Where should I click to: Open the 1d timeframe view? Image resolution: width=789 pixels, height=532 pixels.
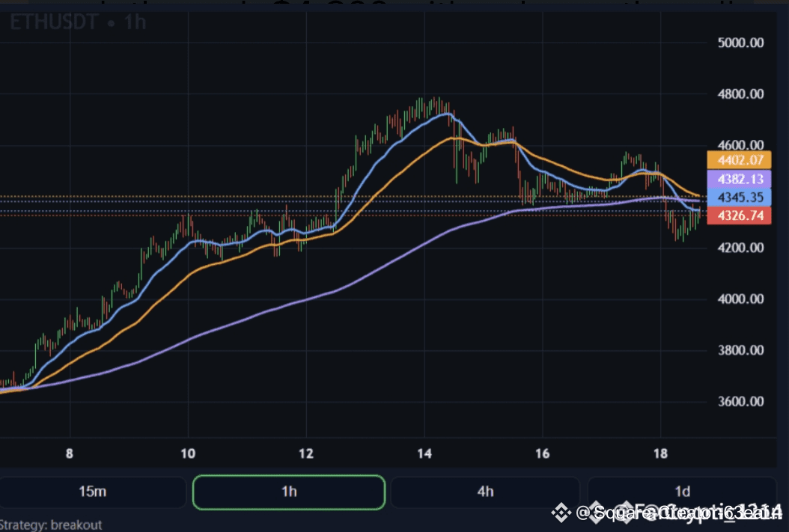pyautogui.click(x=682, y=492)
